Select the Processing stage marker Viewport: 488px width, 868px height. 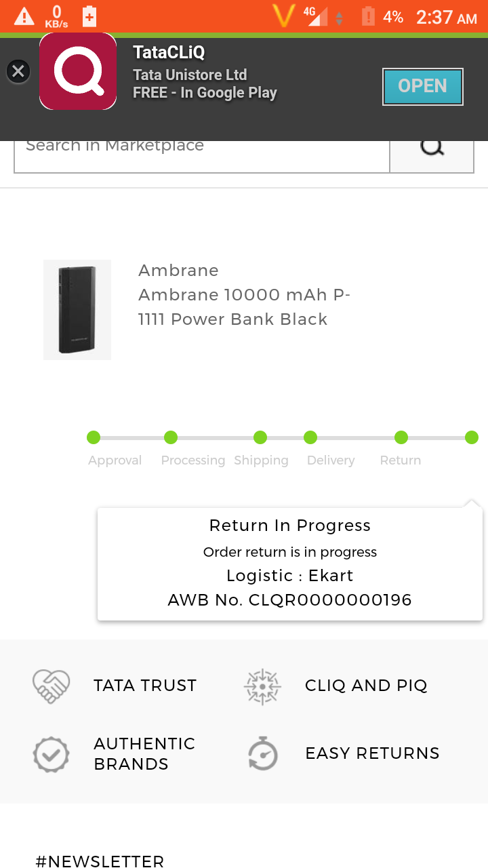(171, 437)
